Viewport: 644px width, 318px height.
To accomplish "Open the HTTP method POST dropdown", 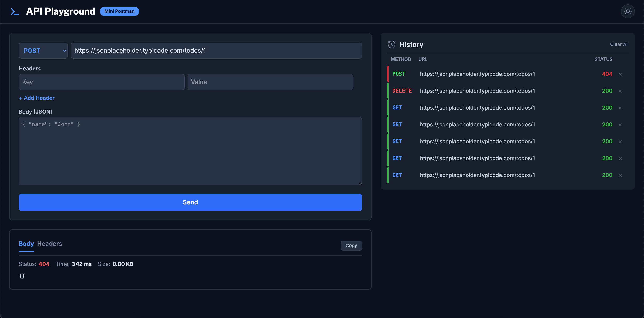I will tap(43, 50).
